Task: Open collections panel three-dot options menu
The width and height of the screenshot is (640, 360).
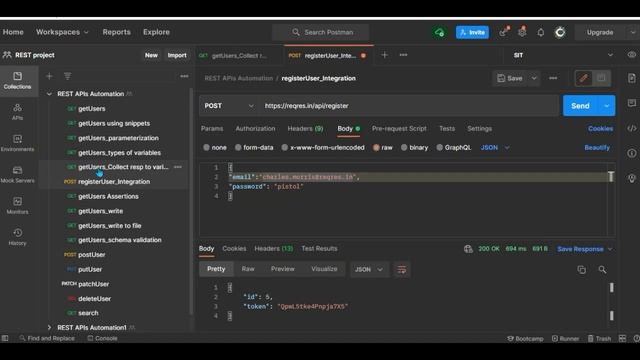Action: tap(184, 76)
